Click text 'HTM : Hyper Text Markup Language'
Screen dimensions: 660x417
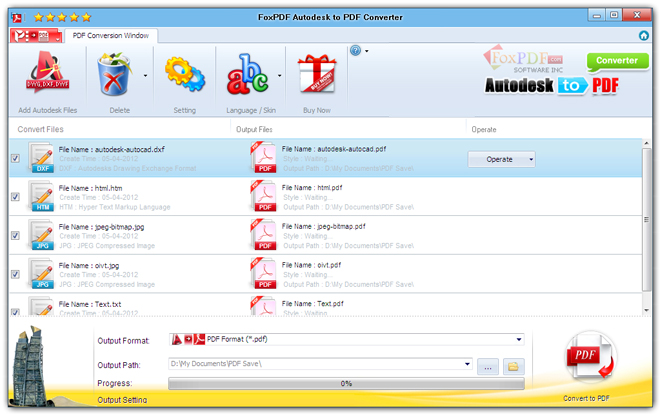point(115,207)
